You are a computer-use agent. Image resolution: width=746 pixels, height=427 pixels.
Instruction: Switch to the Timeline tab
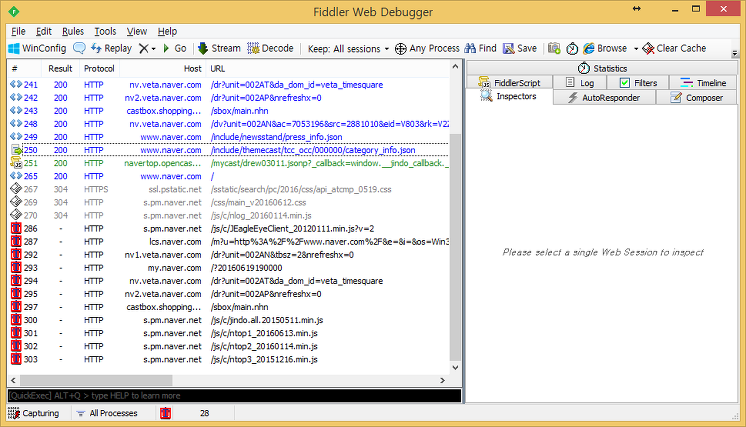click(x=703, y=83)
